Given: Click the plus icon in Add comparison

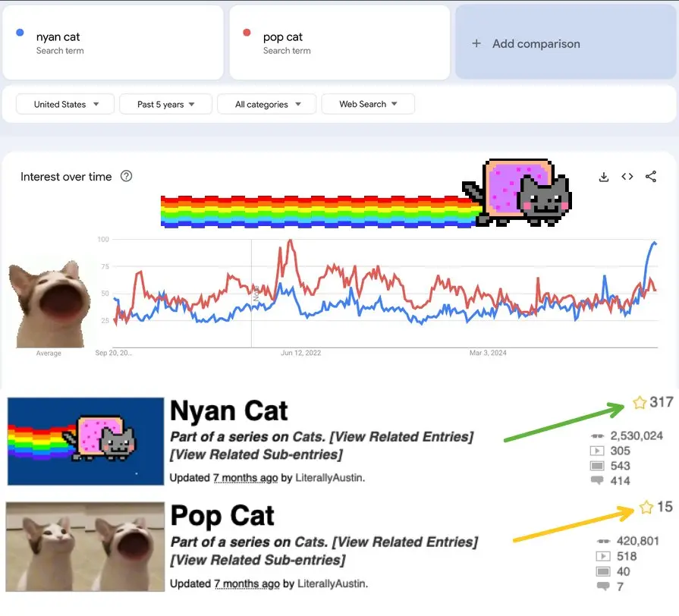Looking at the screenshot, I should [x=476, y=43].
